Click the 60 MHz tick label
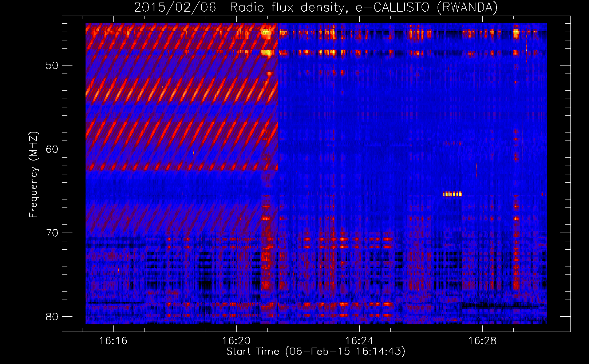Screen dimensions: 589x364 click(x=52, y=149)
